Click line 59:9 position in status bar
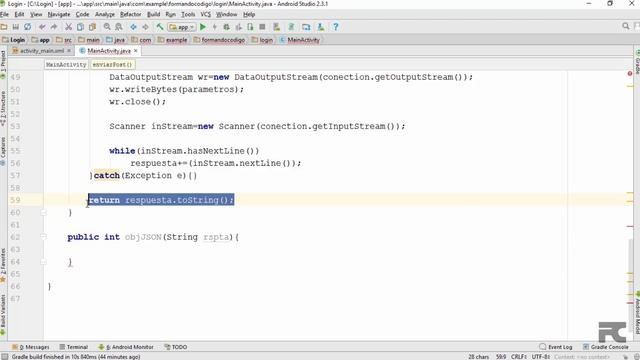Screen dimensions: 640x360 (x=500, y=357)
